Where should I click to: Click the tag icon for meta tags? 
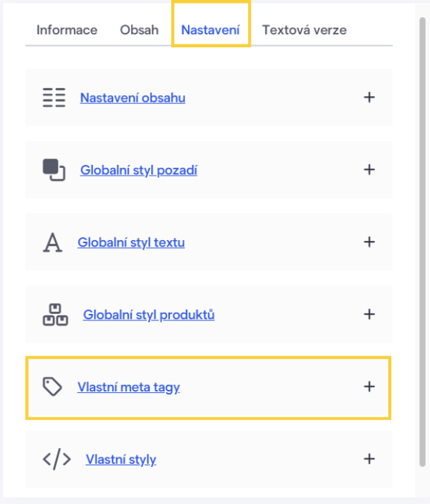click(x=52, y=387)
